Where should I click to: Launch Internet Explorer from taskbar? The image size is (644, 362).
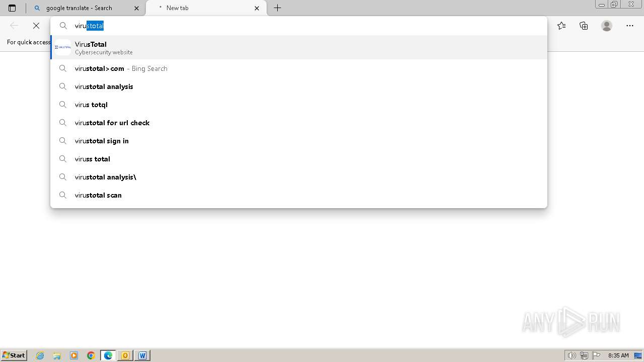coord(40,355)
